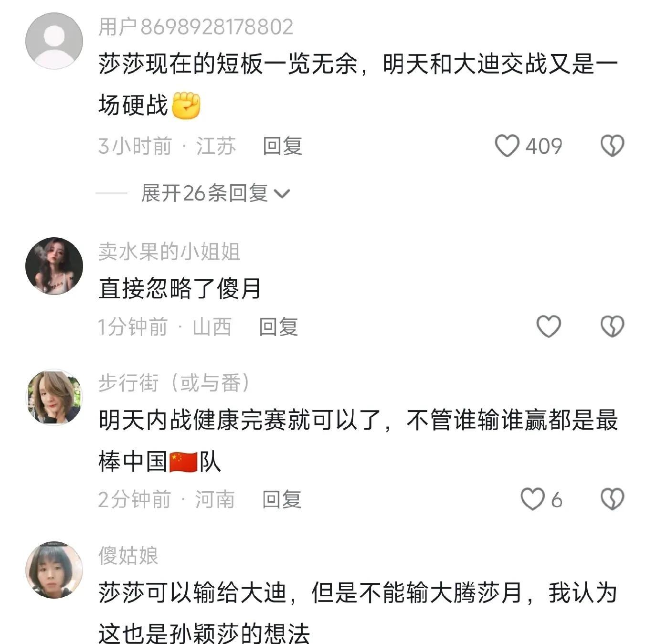Open 用户8698928178802 default avatar profile
Viewport: 656px width, 644px height.
pos(54,41)
